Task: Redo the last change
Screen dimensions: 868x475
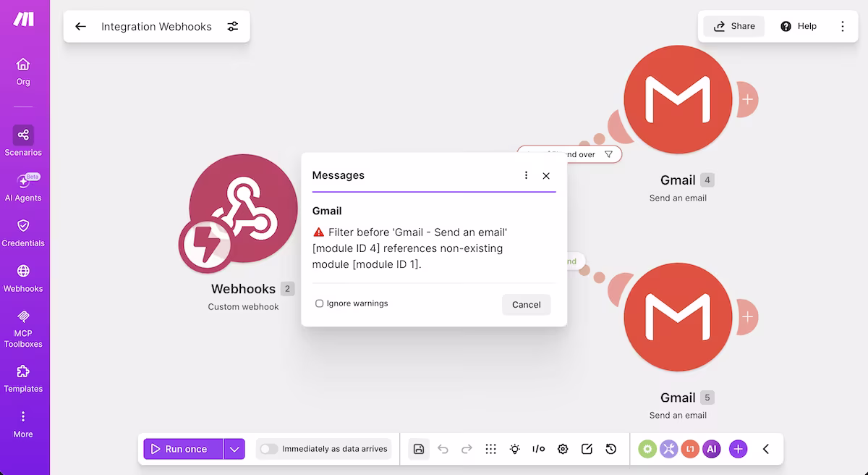Action: coord(467,449)
